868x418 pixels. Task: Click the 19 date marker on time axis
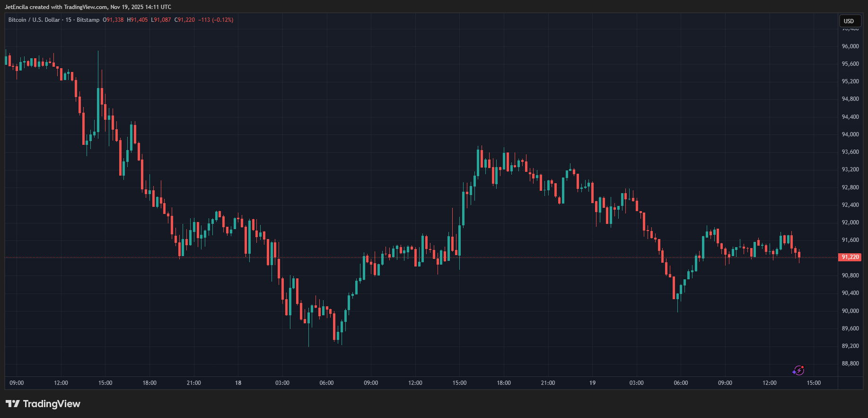592,383
